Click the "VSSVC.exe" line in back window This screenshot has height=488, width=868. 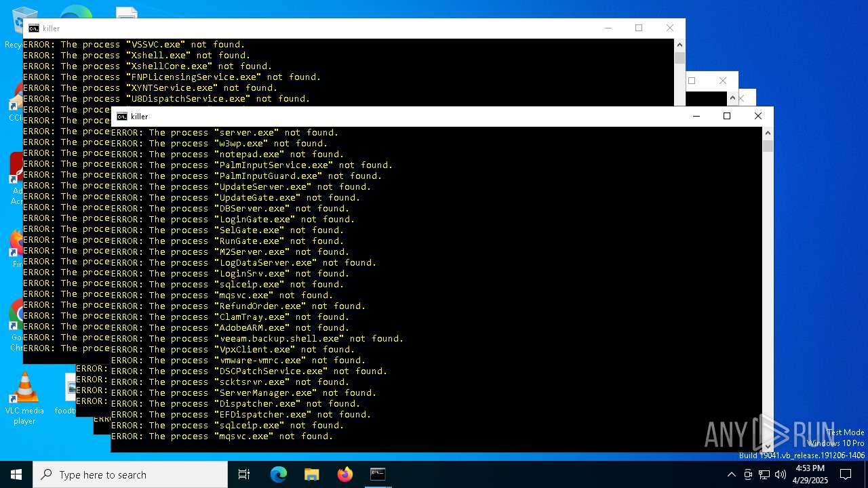pyautogui.click(x=134, y=45)
